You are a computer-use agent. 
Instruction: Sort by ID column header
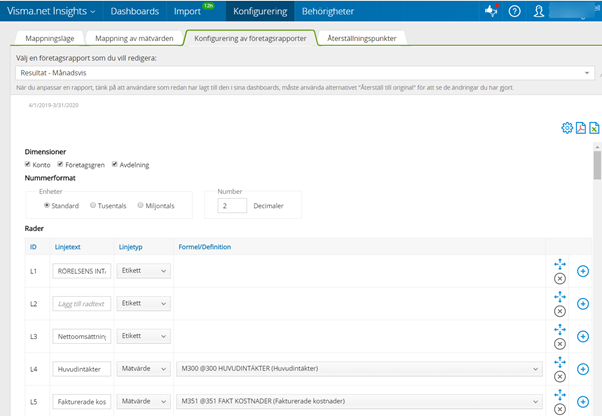click(x=33, y=247)
